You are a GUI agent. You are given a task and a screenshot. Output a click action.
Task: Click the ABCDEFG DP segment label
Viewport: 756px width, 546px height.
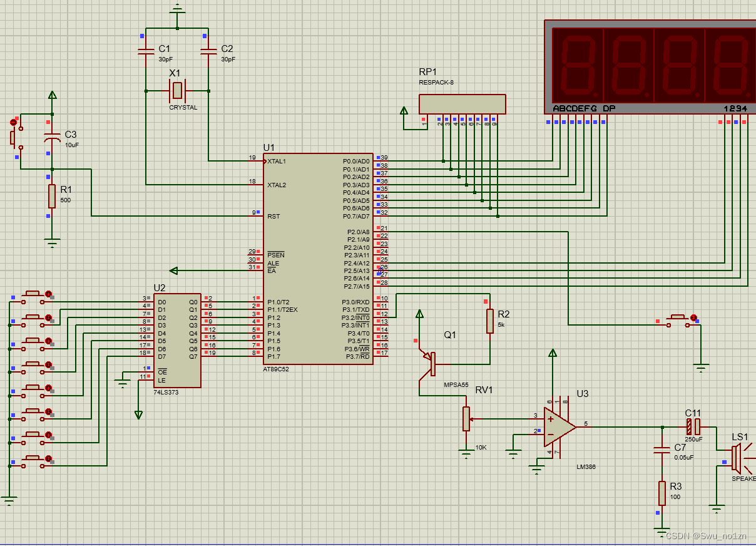point(584,108)
